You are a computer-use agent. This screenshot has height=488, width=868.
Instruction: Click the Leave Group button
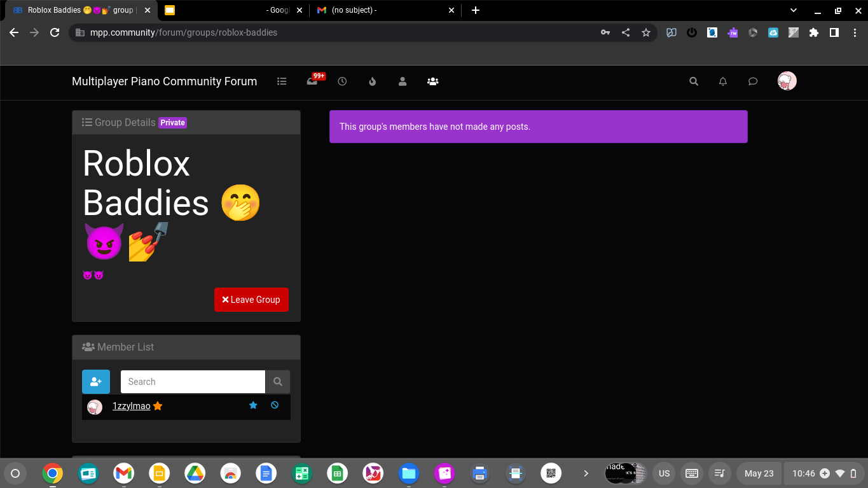(x=251, y=300)
